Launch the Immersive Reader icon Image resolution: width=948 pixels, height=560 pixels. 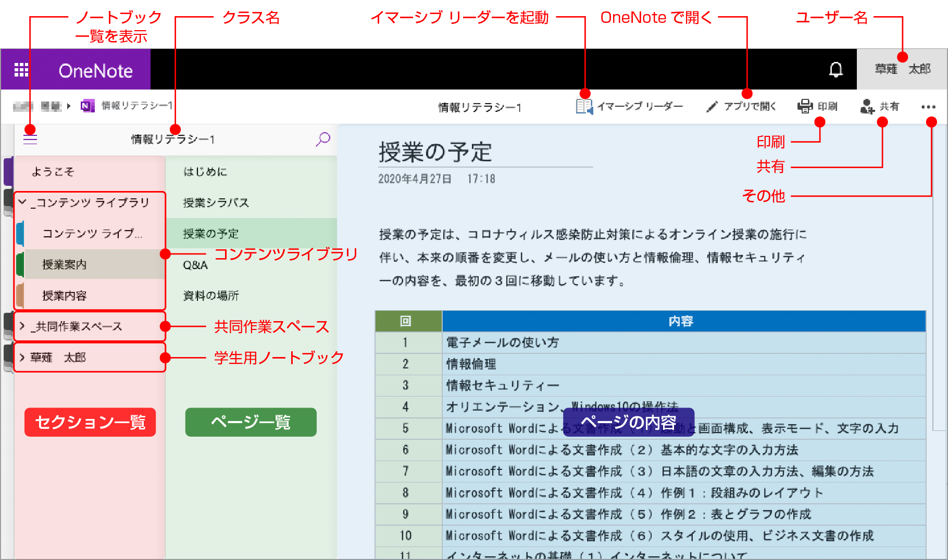tap(584, 106)
